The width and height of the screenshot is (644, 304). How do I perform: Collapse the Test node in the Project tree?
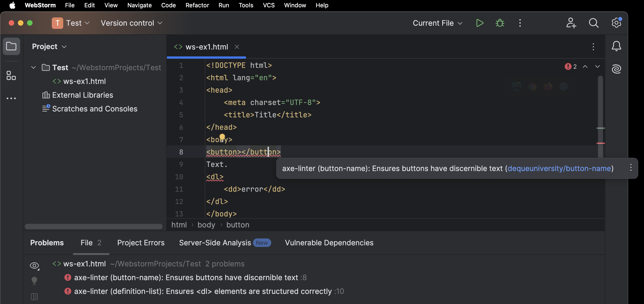click(33, 67)
